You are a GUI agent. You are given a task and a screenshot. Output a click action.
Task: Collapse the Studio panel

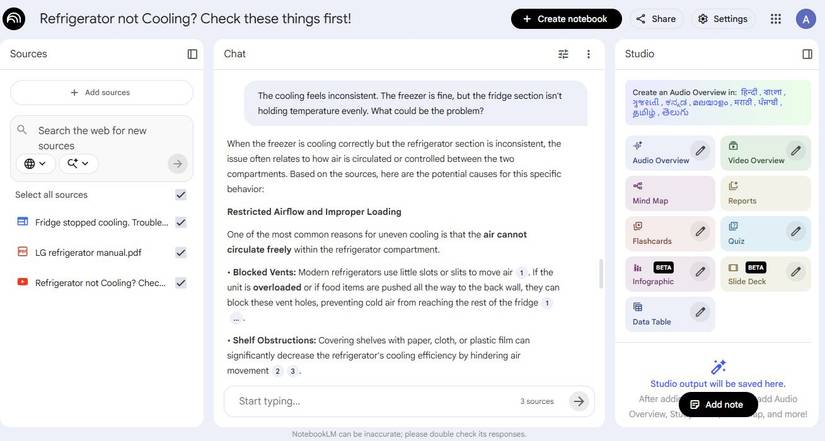[x=807, y=54]
